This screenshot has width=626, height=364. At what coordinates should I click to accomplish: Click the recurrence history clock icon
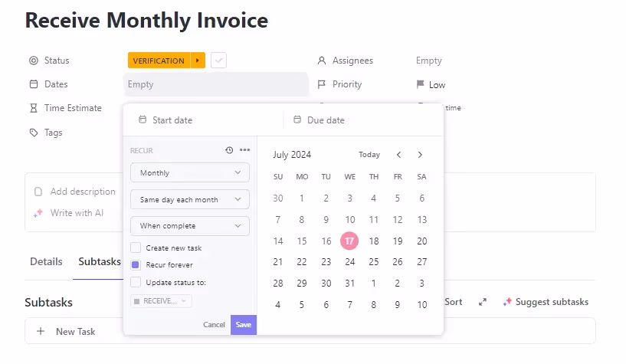(229, 150)
